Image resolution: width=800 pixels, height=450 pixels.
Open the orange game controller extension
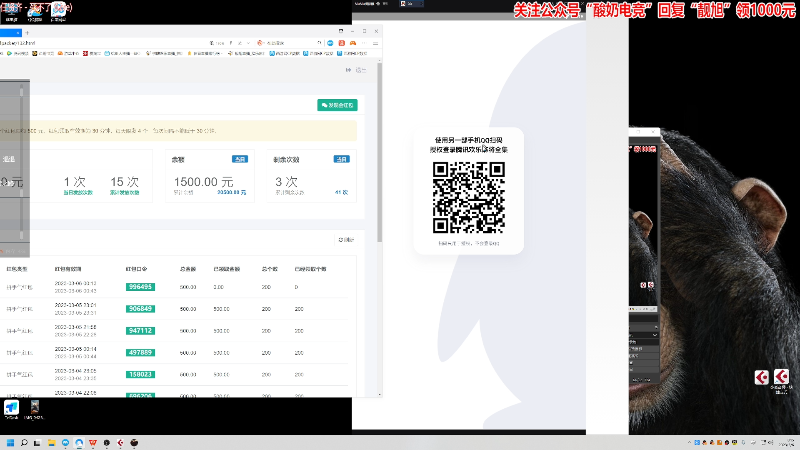click(x=353, y=43)
